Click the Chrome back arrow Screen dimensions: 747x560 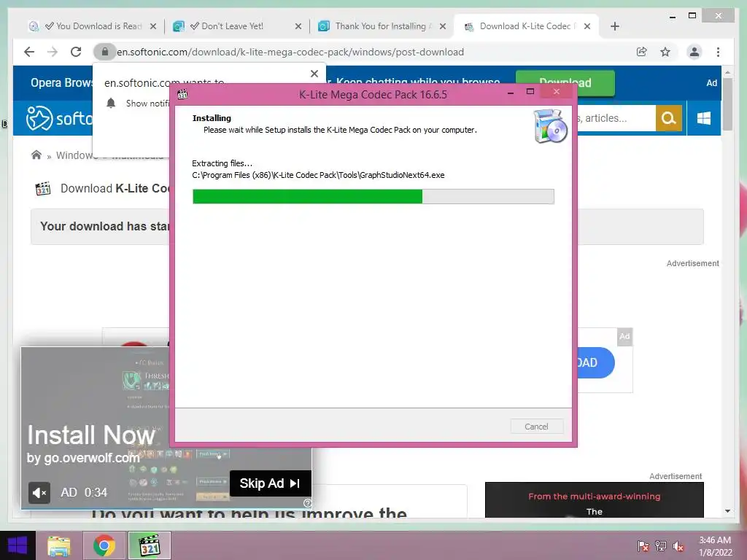coord(29,52)
